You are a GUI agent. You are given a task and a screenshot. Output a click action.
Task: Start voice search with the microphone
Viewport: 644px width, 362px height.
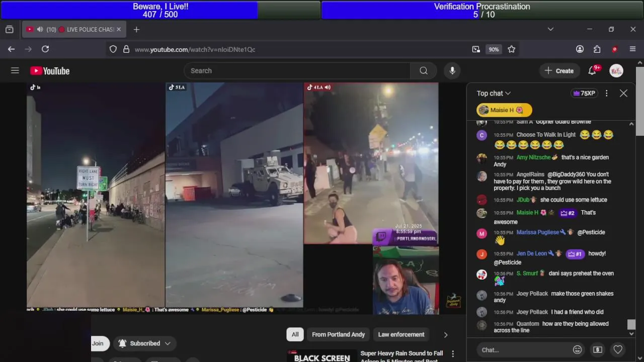[x=452, y=71]
